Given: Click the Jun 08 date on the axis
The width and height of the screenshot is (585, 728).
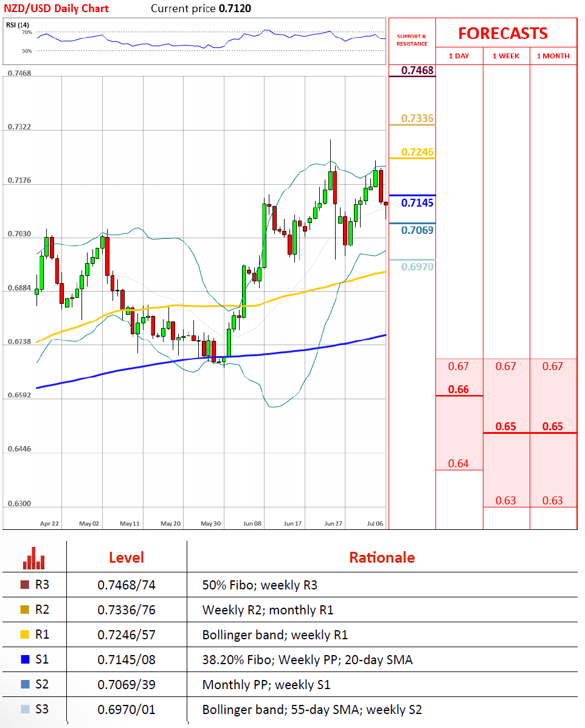Looking at the screenshot, I should 252,523.
